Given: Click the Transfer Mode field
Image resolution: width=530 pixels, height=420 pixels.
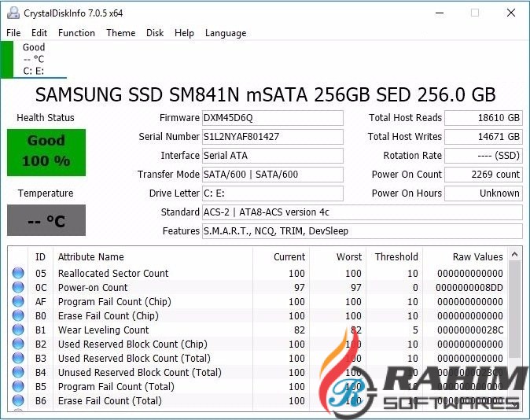Looking at the screenshot, I should (273, 175).
